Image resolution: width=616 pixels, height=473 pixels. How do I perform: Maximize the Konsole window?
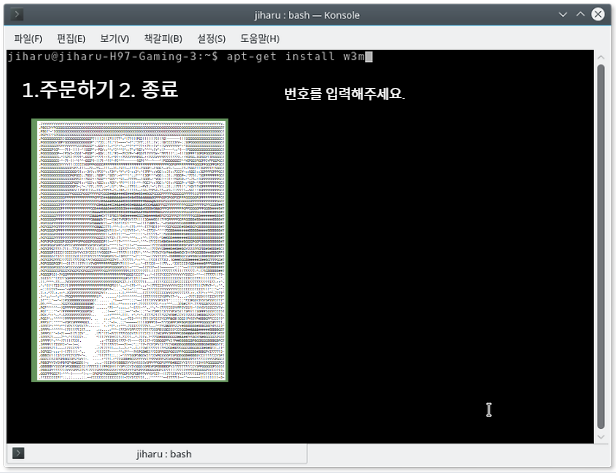(580, 15)
